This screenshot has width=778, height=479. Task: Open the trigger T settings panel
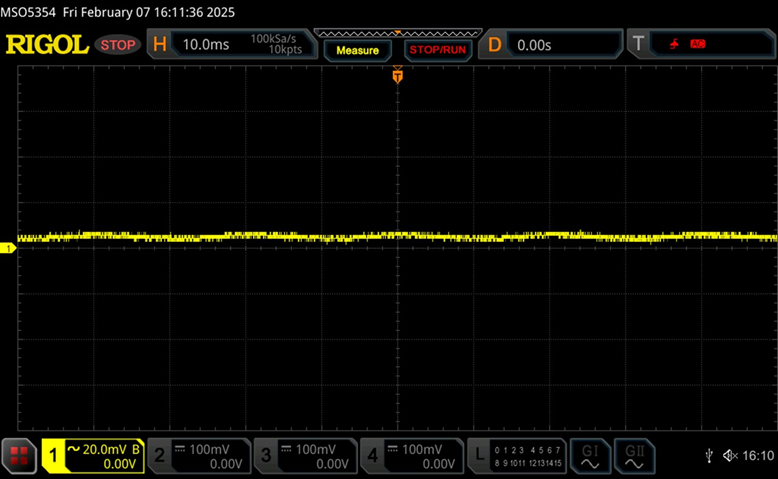[x=700, y=45]
